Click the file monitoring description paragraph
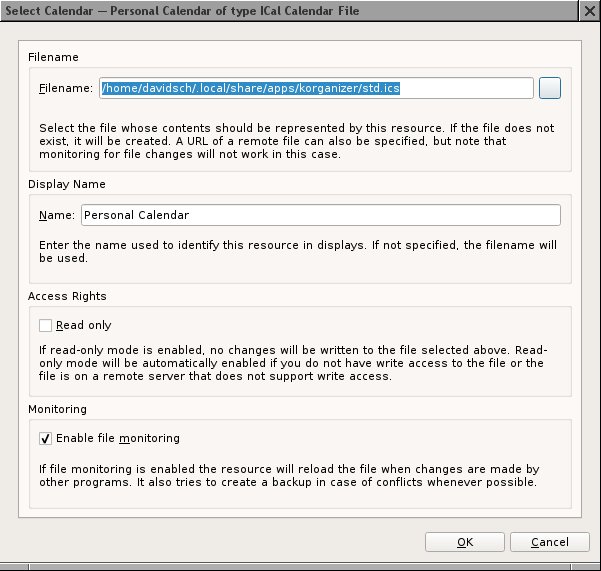This screenshot has height=571, width=601. [x=289, y=475]
